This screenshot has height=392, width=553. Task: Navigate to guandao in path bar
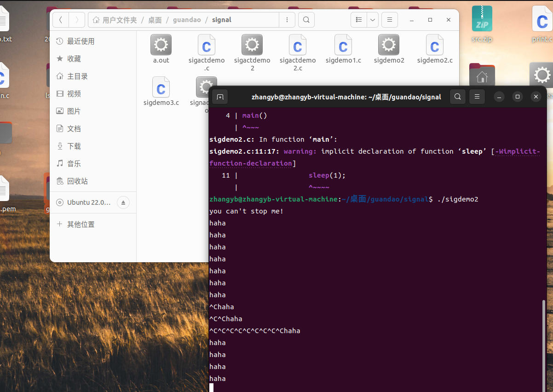pos(187,20)
